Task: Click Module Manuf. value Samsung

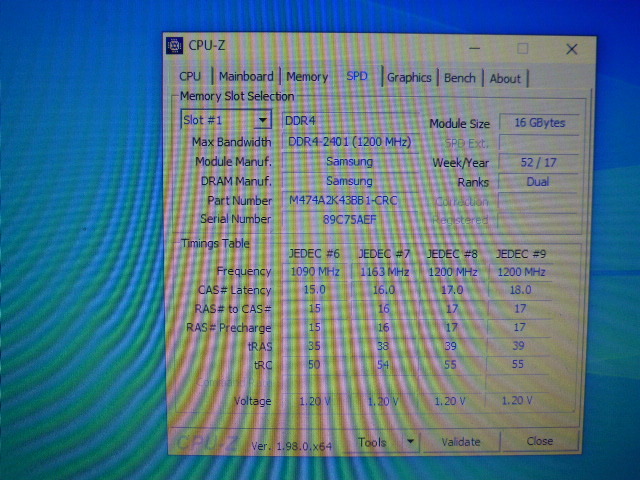Action: (x=350, y=161)
